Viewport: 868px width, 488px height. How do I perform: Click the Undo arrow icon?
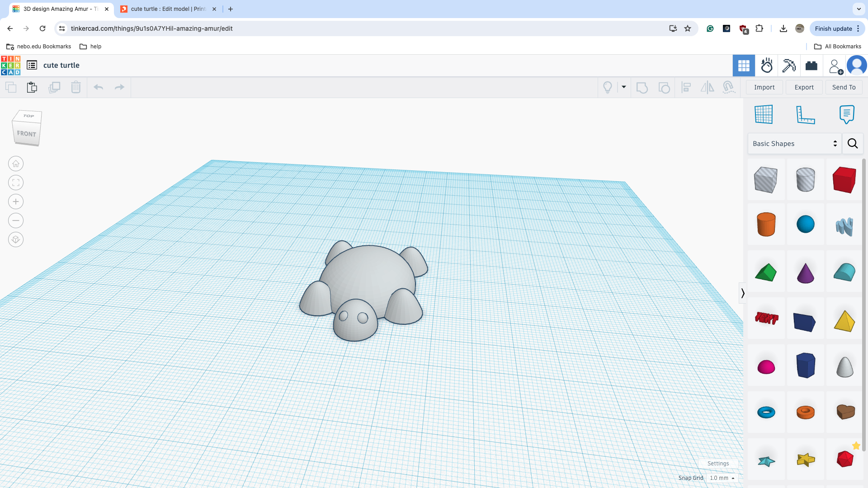pos(98,87)
